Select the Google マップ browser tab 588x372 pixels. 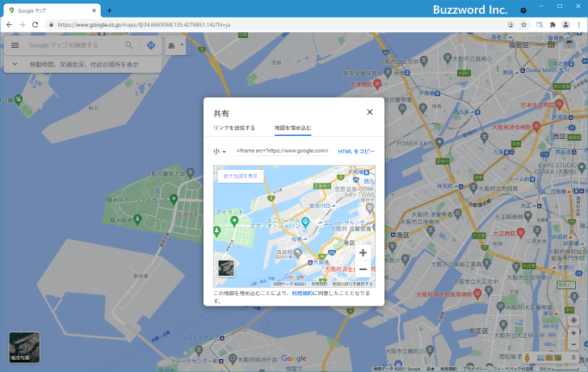pyautogui.click(x=52, y=11)
